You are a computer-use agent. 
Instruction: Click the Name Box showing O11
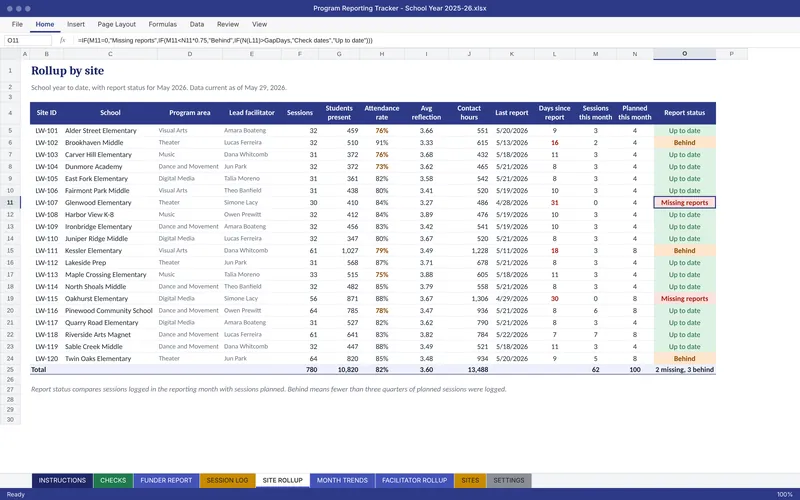click(28, 40)
